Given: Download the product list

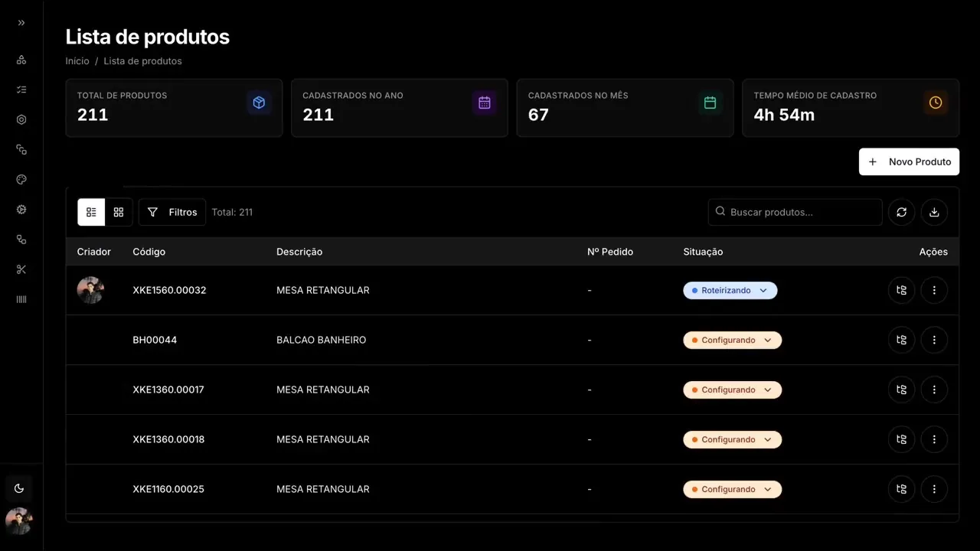Looking at the screenshot, I should (x=934, y=212).
